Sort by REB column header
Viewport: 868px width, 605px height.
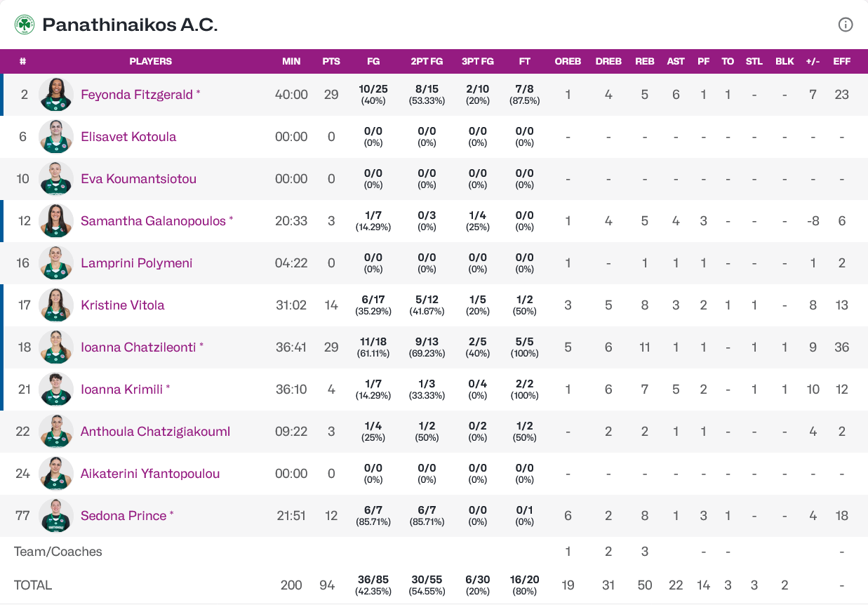pos(644,61)
